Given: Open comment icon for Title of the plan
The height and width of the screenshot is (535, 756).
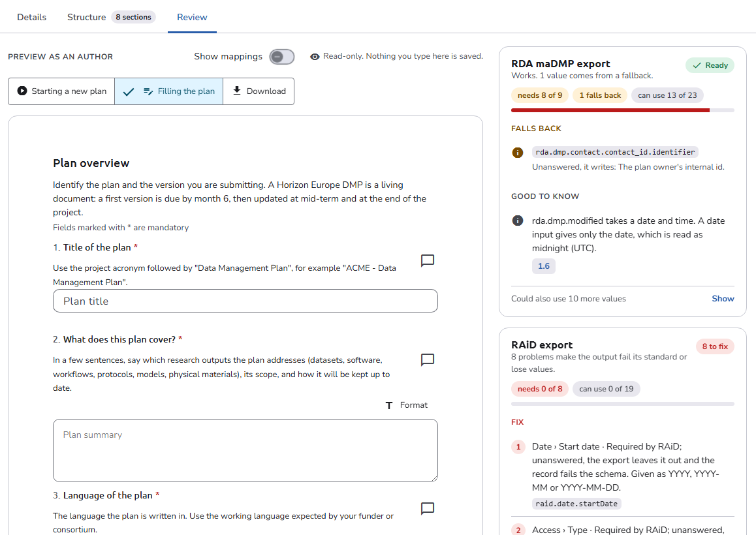Looking at the screenshot, I should pyautogui.click(x=427, y=260).
